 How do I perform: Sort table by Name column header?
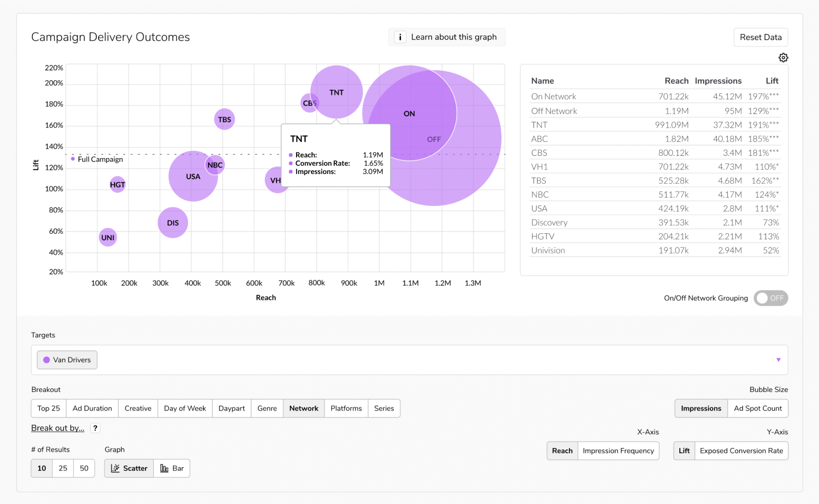[x=542, y=81]
